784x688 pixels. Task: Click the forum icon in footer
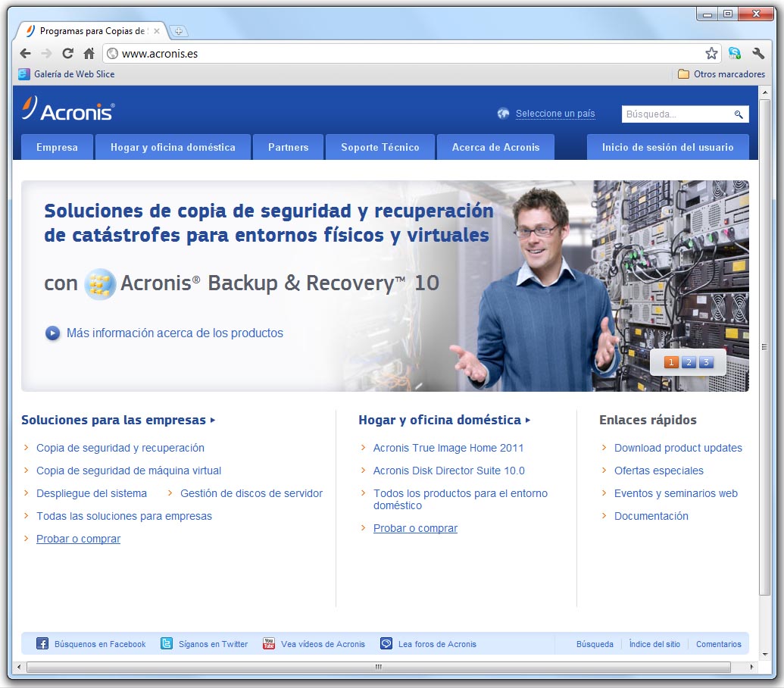click(x=386, y=643)
